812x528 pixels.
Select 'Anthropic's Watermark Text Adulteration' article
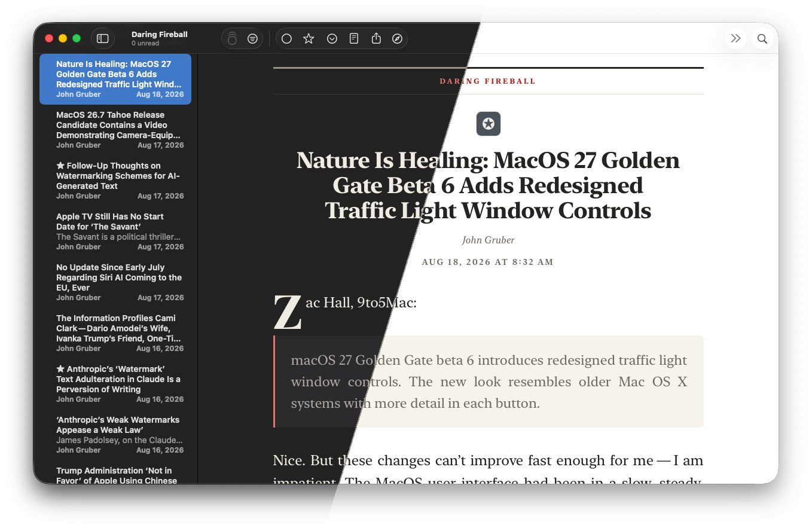115,384
